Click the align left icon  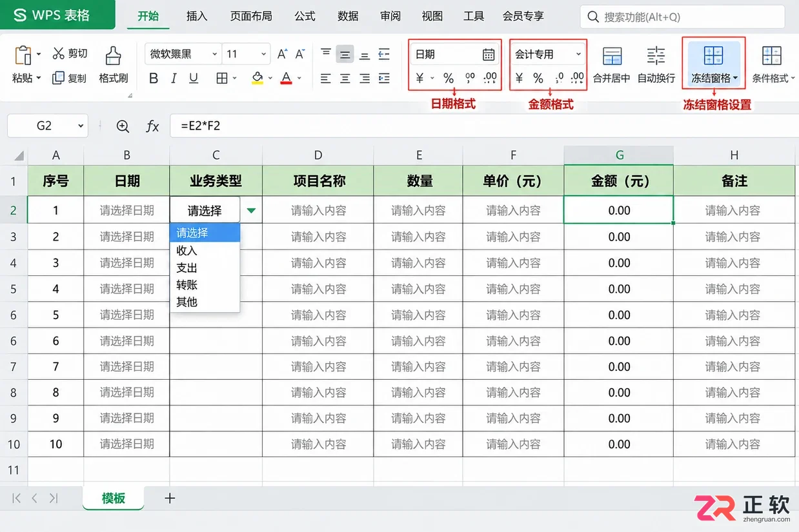coord(326,79)
